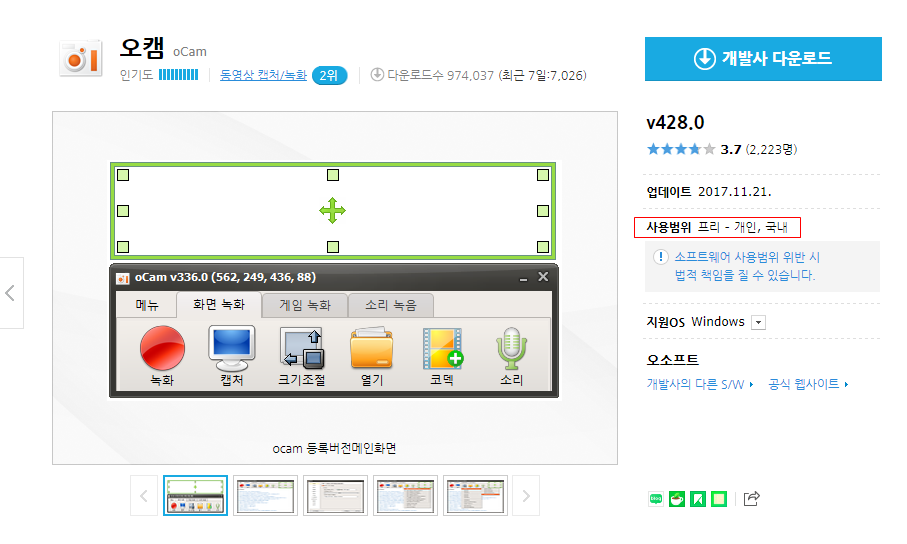
Task: Click the bottom-right resize handle of capture region
Action: 543,247
